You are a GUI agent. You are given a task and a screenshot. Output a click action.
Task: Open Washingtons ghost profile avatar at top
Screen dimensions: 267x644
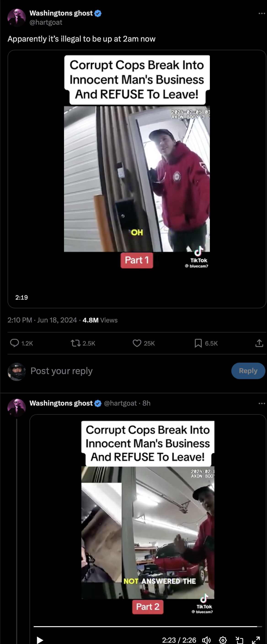(16, 18)
